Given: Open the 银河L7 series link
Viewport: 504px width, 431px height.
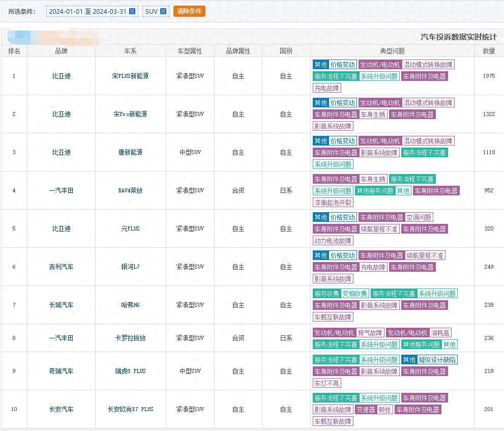Looking at the screenshot, I should tap(130, 267).
